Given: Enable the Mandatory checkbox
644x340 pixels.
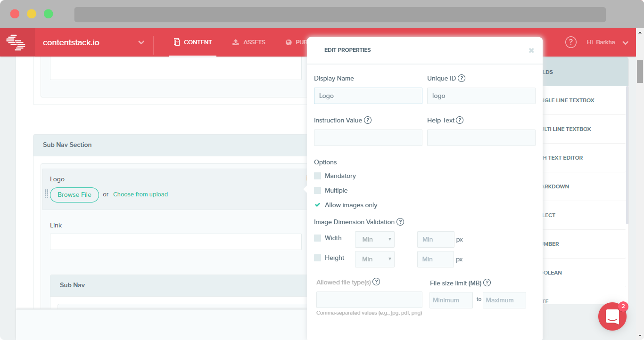Looking at the screenshot, I should 318,176.
